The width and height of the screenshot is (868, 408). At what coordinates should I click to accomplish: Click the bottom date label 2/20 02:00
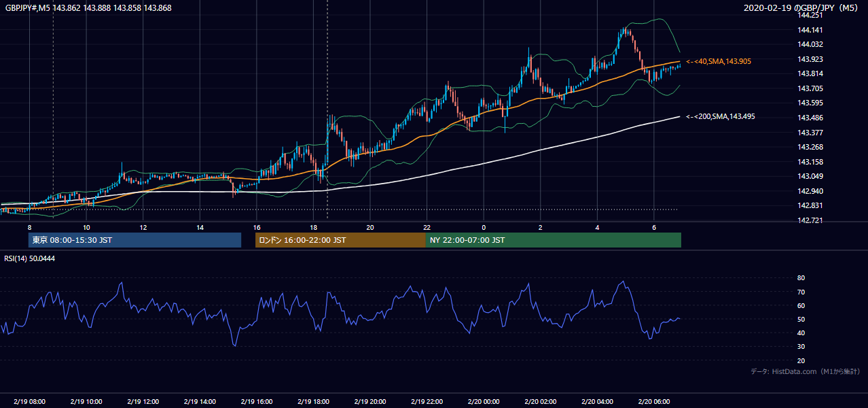[x=540, y=401]
